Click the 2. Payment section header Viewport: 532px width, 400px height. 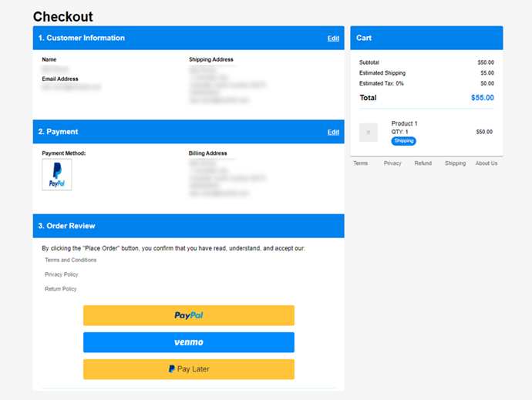(189, 132)
